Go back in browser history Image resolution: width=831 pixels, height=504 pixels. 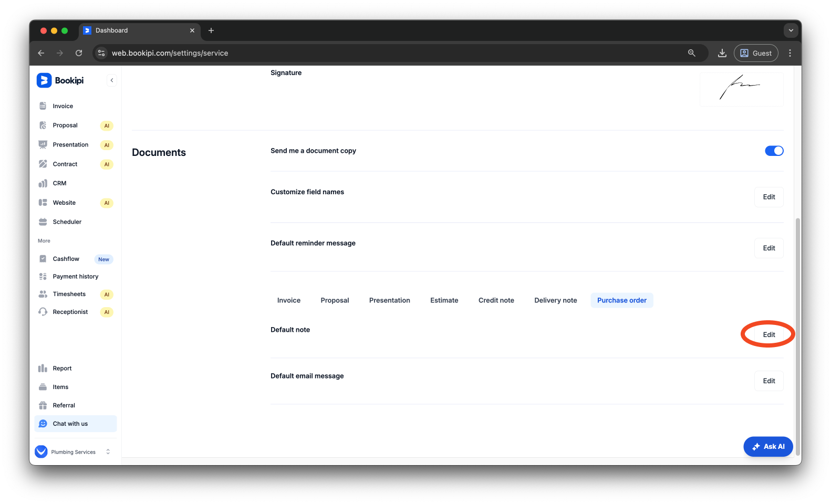tap(41, 53)
